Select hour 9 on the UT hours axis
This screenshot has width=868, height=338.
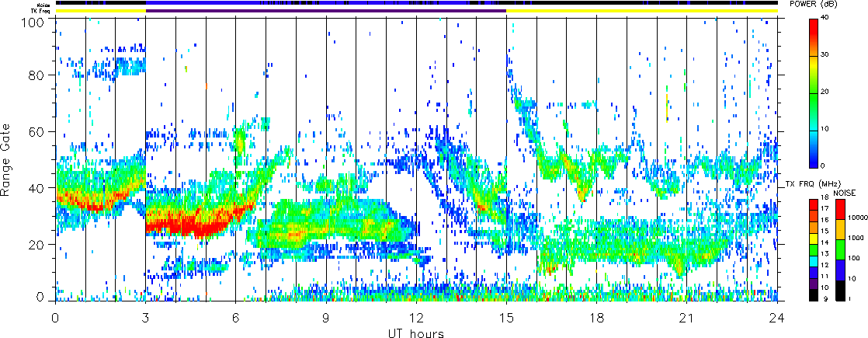point(326,319)
